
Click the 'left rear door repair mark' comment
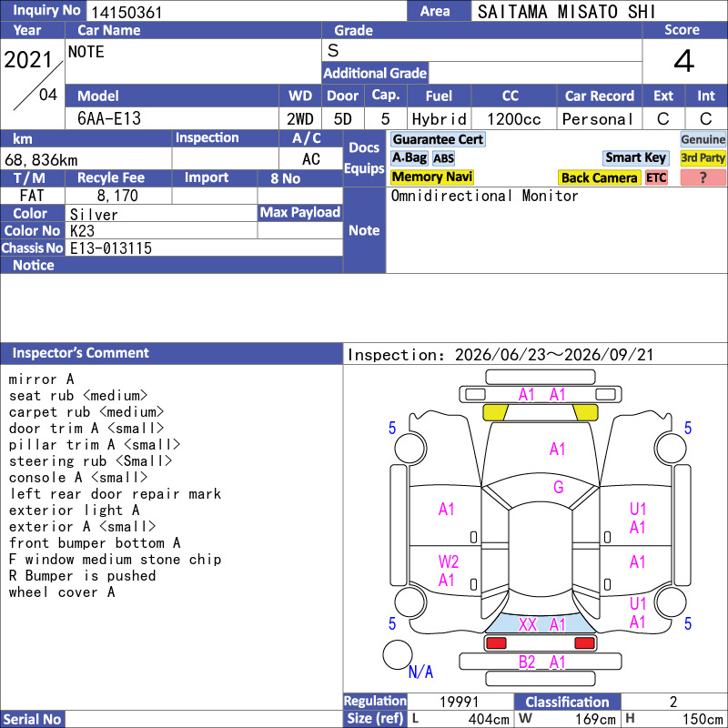pyautogui.click(x=116, y=493)
